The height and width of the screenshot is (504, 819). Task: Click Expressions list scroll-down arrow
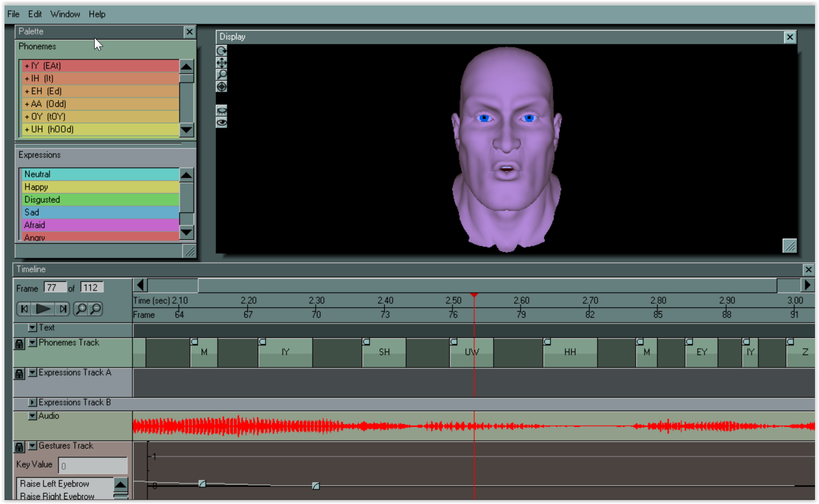click(186, 232)
